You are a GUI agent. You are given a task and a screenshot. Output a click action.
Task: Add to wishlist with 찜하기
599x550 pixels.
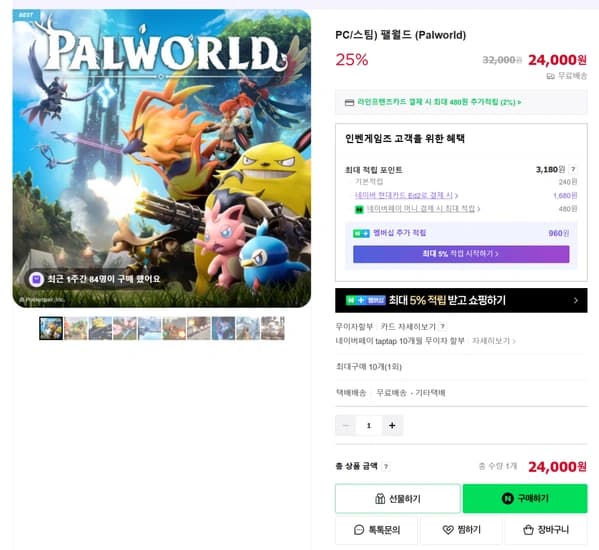(461, 530)
